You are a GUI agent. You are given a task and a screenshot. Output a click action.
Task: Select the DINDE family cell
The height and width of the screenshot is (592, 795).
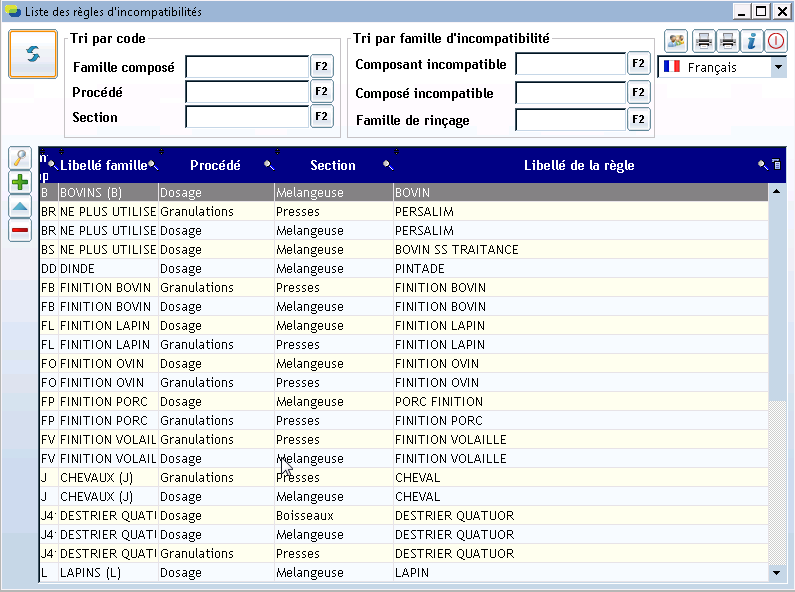coord(108,269)
